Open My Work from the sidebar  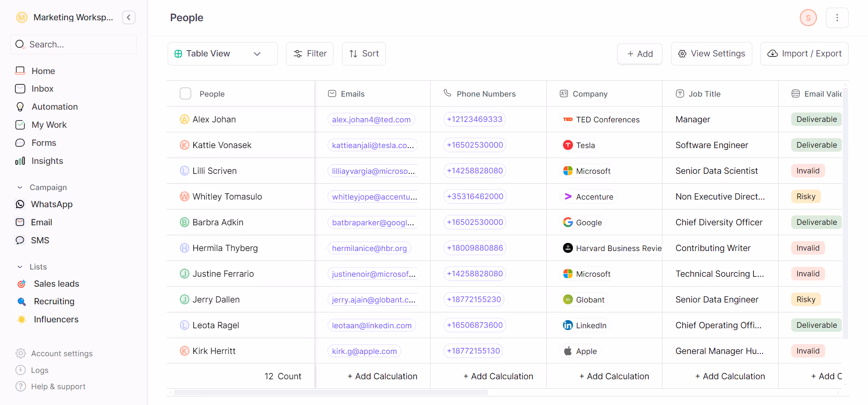tap(49, 125)
